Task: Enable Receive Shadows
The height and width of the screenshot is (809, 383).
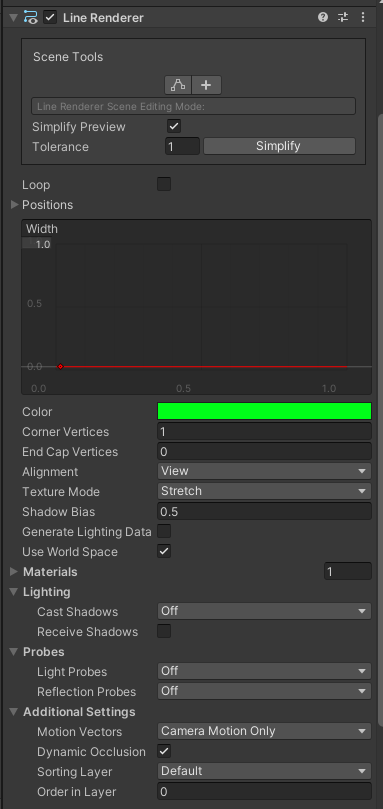Action: click(164, 631)
